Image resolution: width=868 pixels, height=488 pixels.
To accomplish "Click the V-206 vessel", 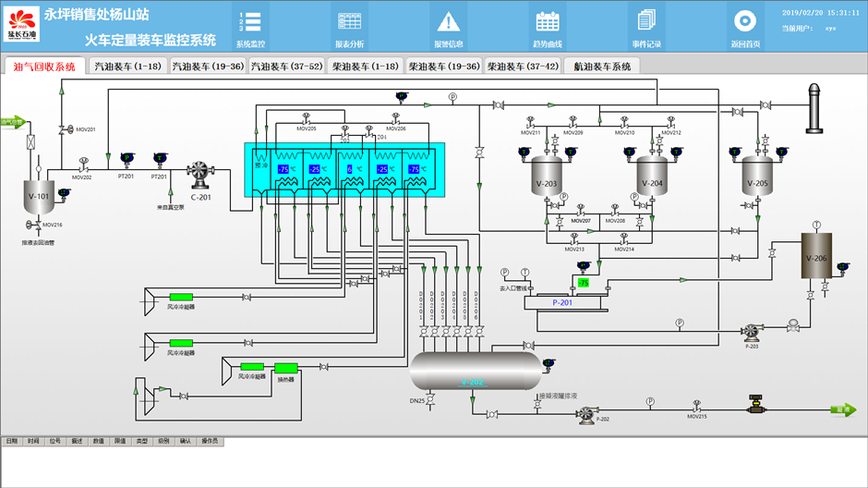I will (816, 258).
